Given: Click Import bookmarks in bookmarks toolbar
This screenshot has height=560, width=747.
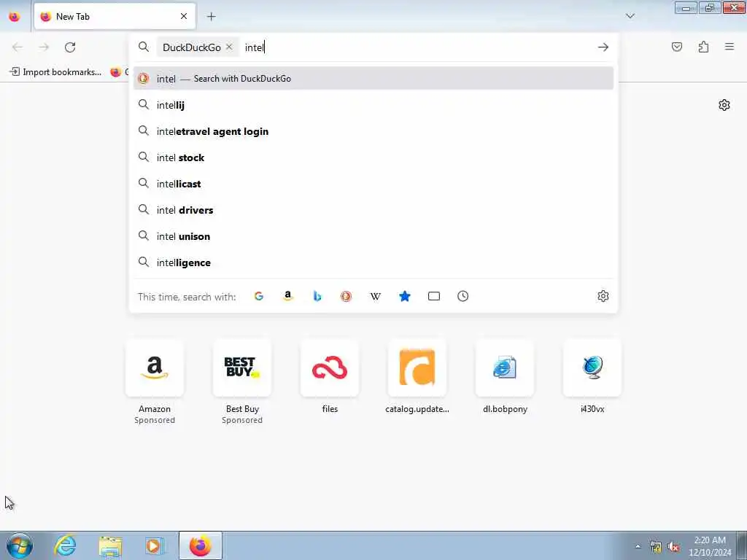Looking at the screenshot, I should 55,72.
